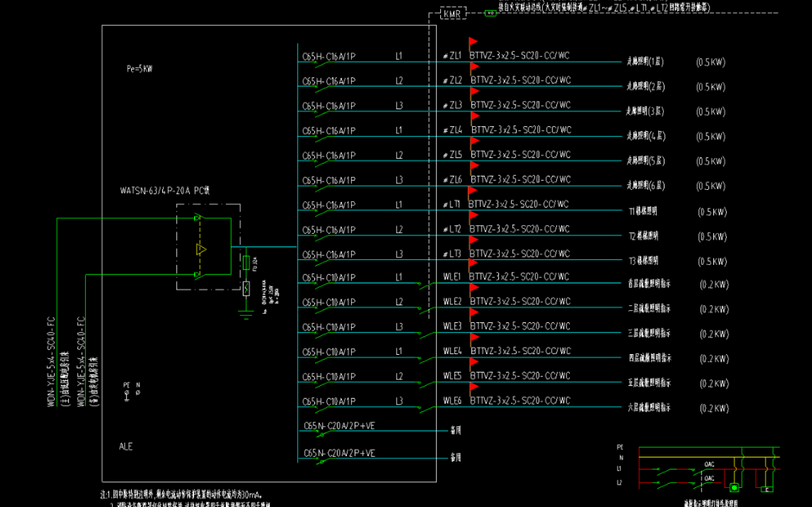Screen dimensions: 812x507
Task: Click the ALE panel name label
Action: coord(126,446)
